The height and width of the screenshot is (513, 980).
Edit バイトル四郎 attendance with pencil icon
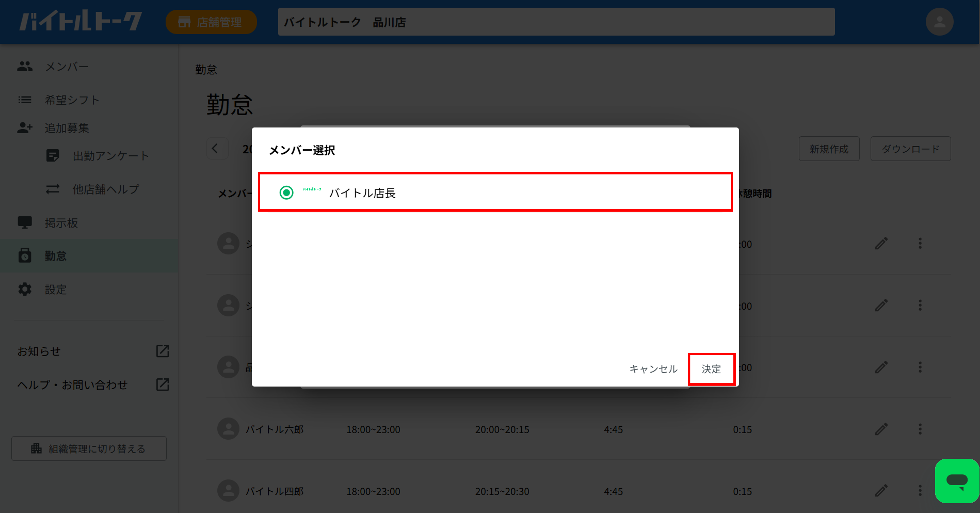coord(881,491)
